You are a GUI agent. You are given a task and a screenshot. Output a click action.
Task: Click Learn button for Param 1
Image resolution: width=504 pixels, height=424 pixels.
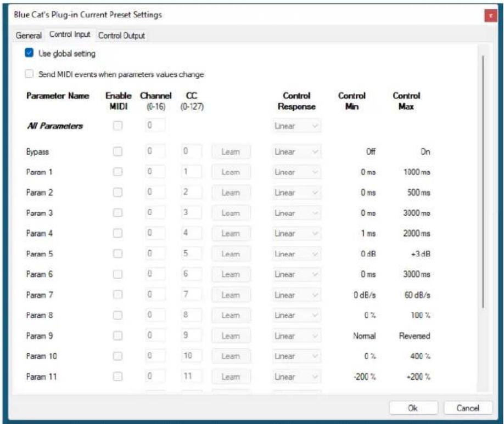coord(231,172)
